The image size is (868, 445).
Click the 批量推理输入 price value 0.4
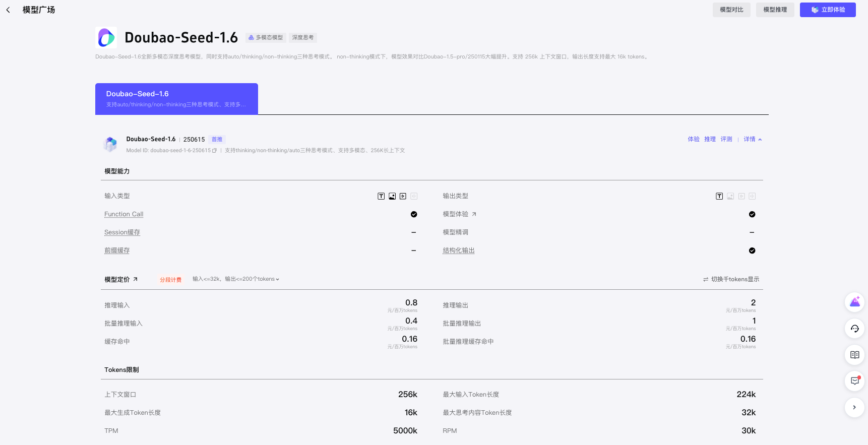pyautogui.click(x=411, y=321)
